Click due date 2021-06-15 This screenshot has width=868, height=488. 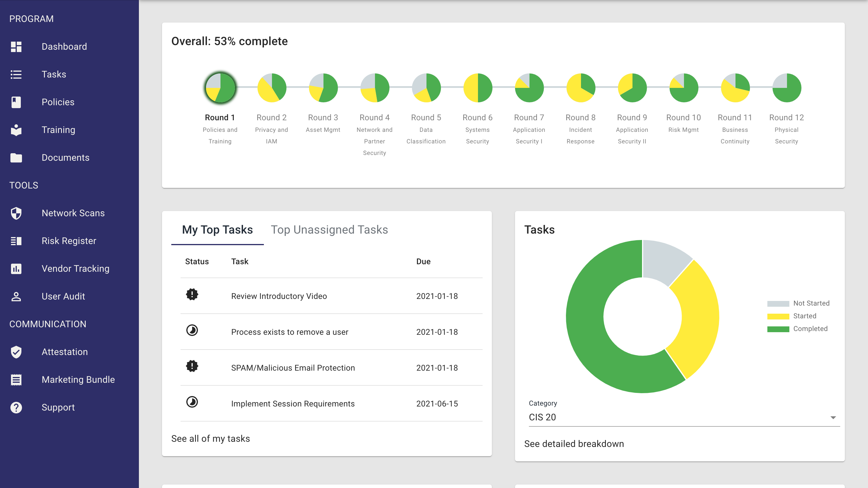coord(437,404)
